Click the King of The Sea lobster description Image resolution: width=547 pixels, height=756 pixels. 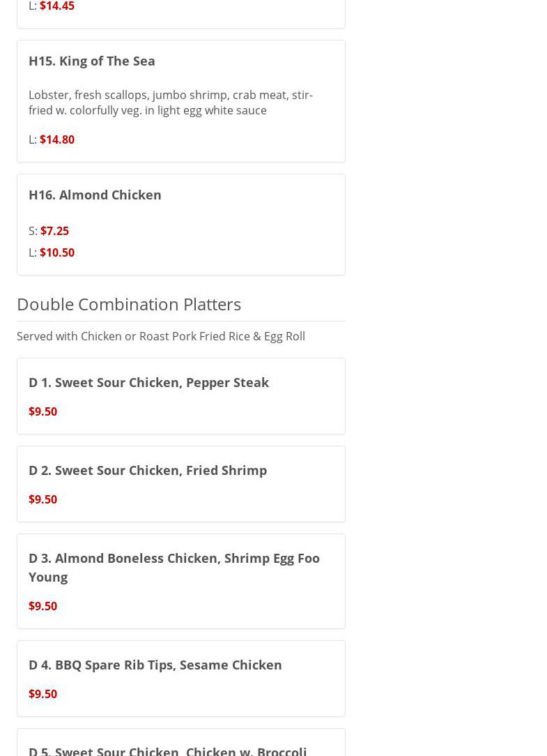[170, 103]
